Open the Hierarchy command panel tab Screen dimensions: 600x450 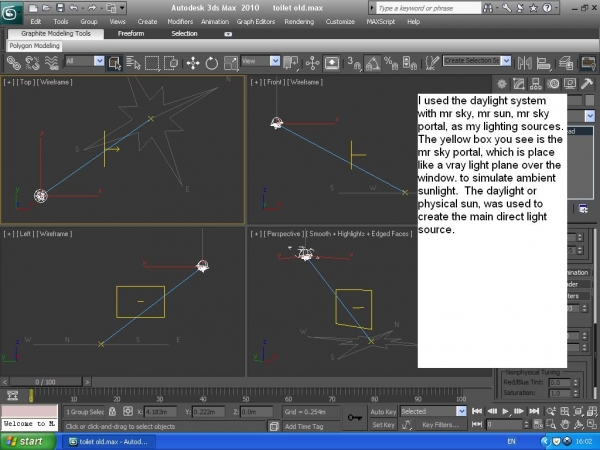(536, 84)
